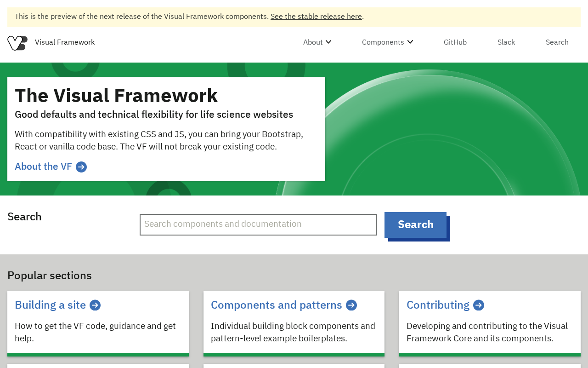Click the Visual Framework site title
This screenshot has width=588, height=368.
65,42
